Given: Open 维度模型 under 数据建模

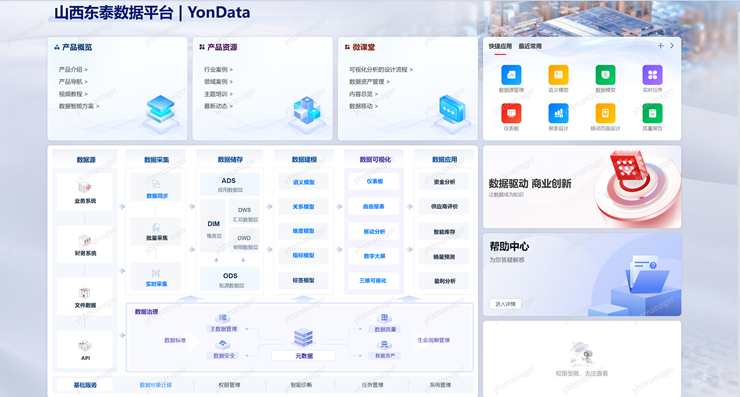Looking at the screenshot, I should pos(303,231).
